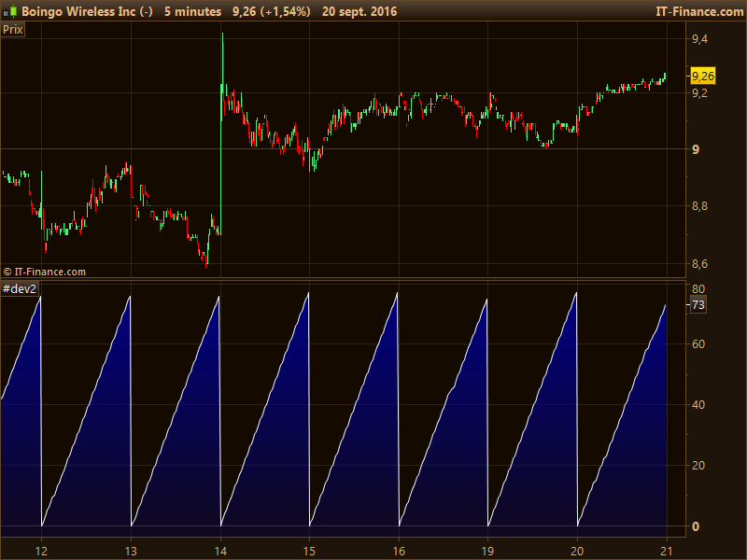Click the 8,8 price axis label
The width and height of the screenshot is (747, 560).
tap(699, 206)
